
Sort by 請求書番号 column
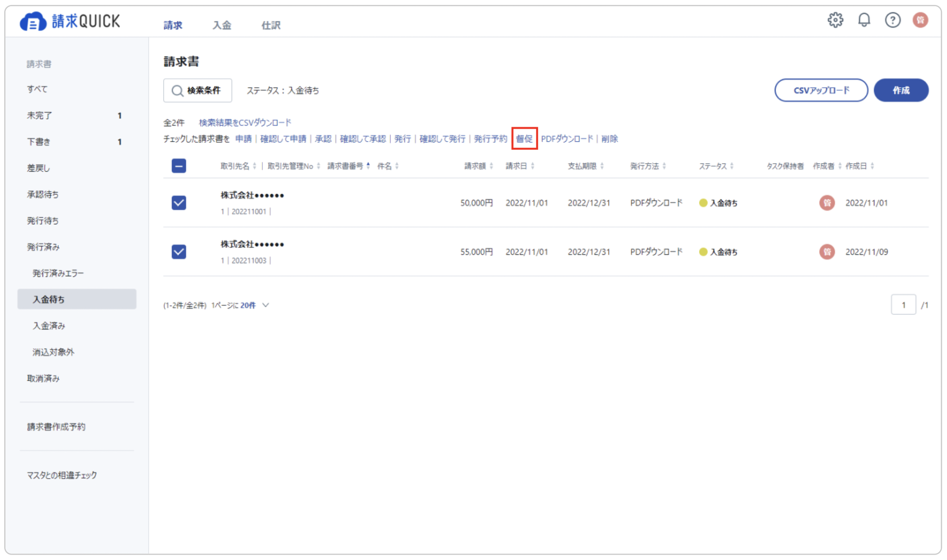(349, 166)
